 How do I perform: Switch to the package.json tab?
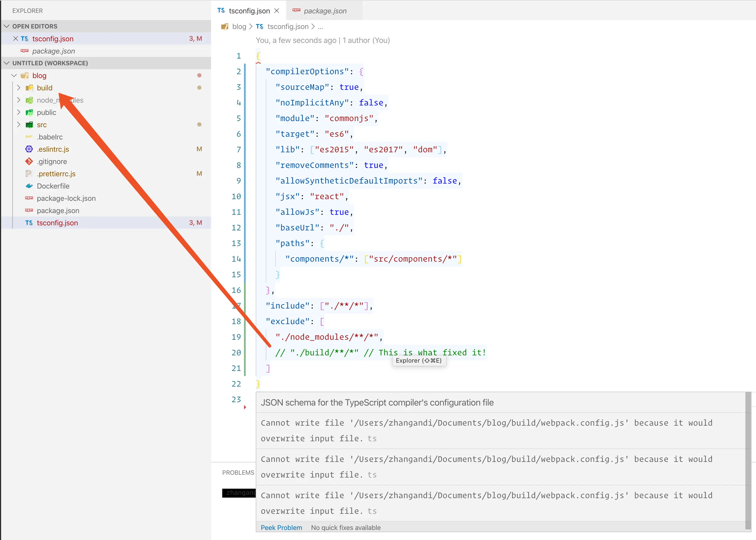(x=324, y=11)
